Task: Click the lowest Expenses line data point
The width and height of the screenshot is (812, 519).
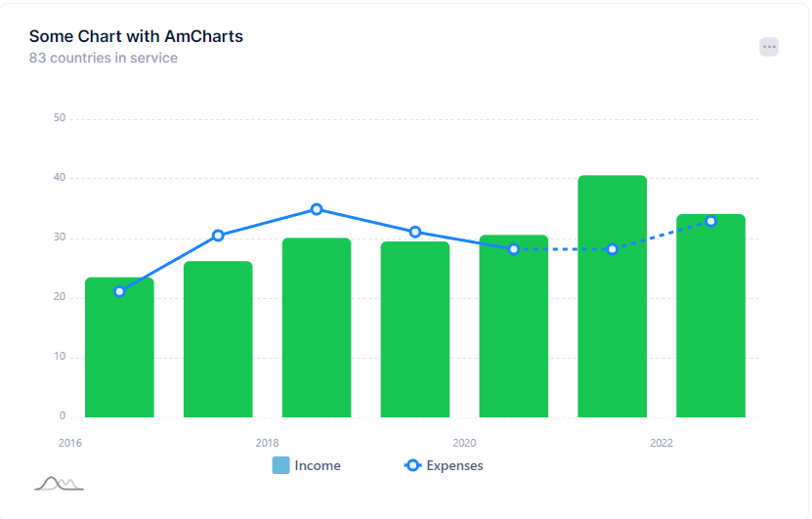Action: (119, 291)
